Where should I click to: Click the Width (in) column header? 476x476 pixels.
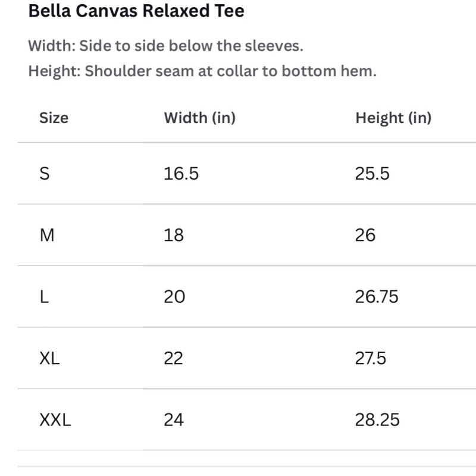(x=200, y=118)
